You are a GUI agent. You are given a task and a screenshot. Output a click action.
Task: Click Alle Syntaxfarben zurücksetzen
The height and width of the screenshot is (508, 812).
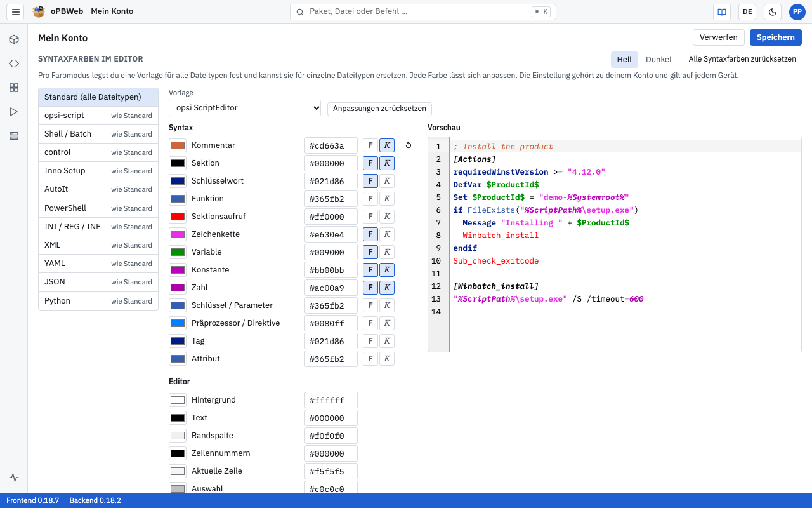(x=742, y=59)
